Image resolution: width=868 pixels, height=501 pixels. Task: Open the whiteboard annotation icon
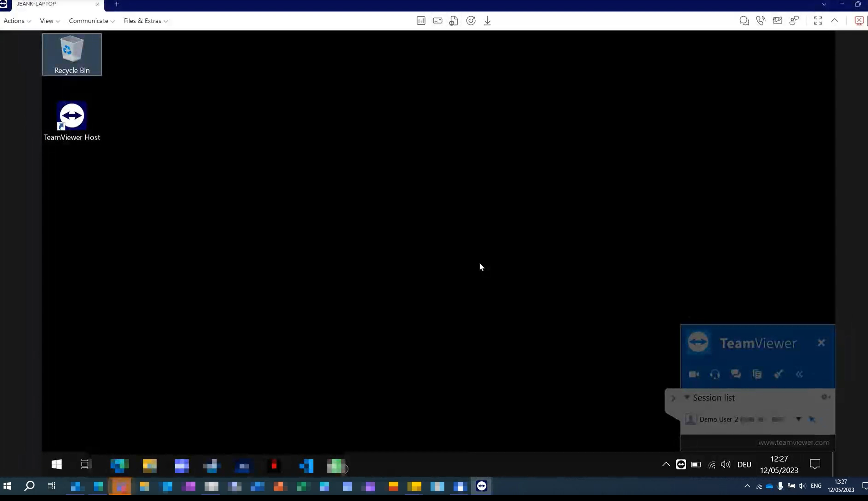tap(777, 21)
